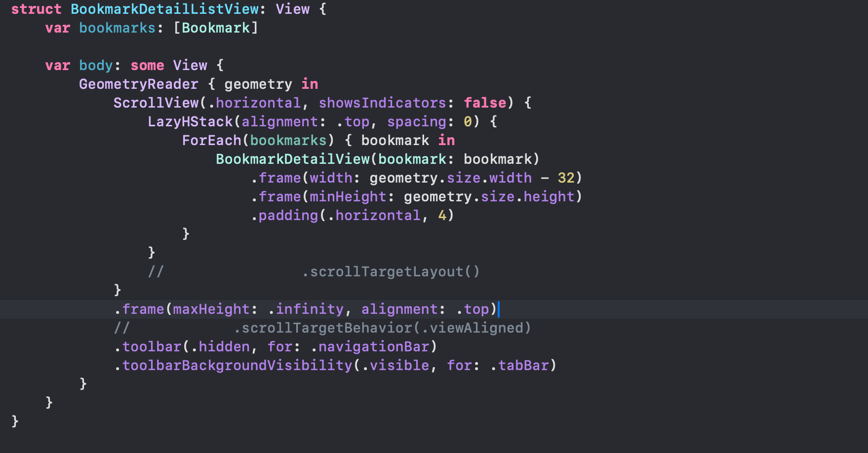Image resolution: width=868 pixels, height=453 pixels.
Task: Click the body property name
Action: pyautogui.click(x=96, y=66)
